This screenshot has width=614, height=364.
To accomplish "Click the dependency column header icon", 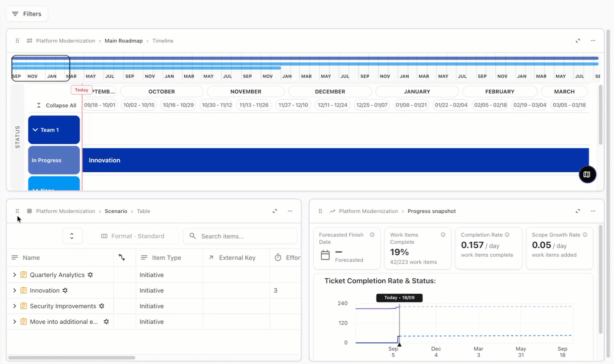I will click(x=122, y=257).
